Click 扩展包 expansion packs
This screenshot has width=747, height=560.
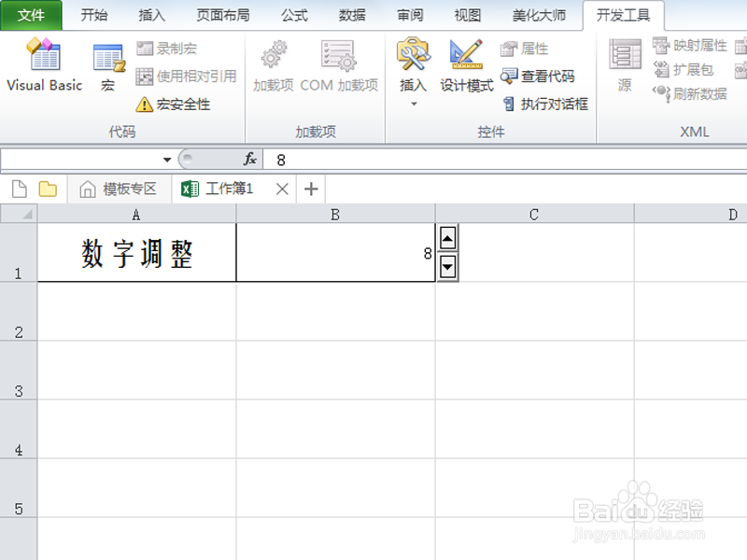[x=684, y=69]
